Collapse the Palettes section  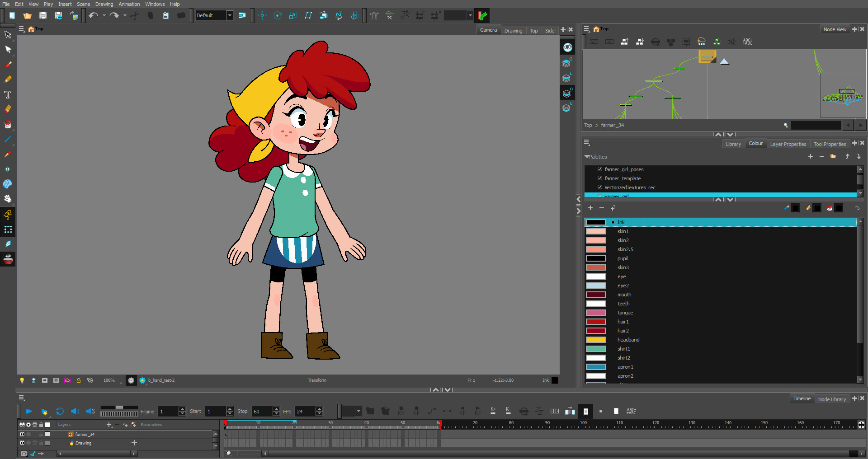point(587,157)
